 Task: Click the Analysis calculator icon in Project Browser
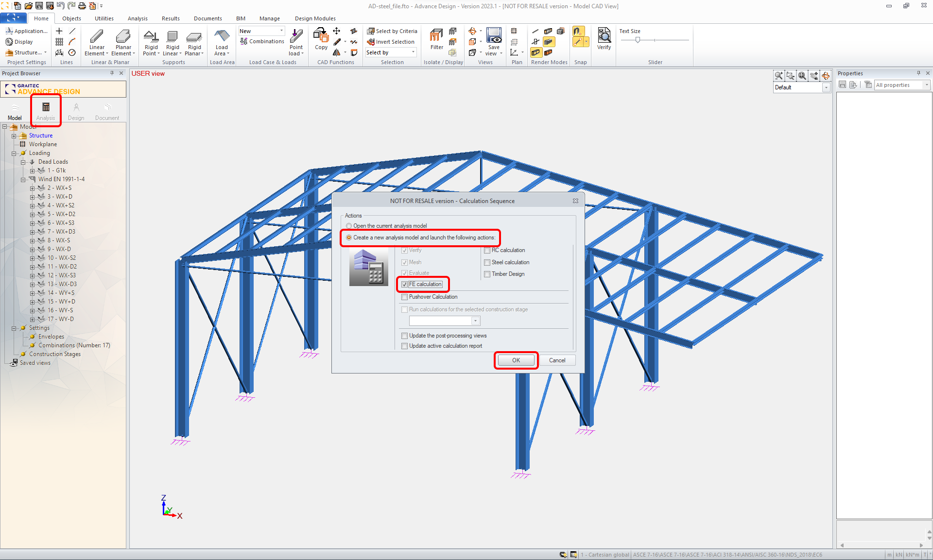46,107
